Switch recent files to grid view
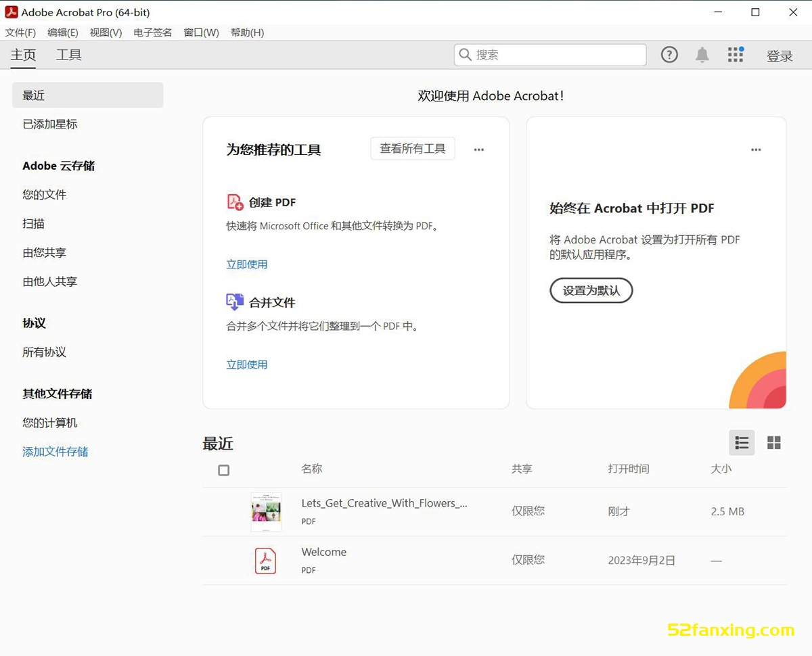Viewport: 812px width, 656px height. click(x=774, y=443)
